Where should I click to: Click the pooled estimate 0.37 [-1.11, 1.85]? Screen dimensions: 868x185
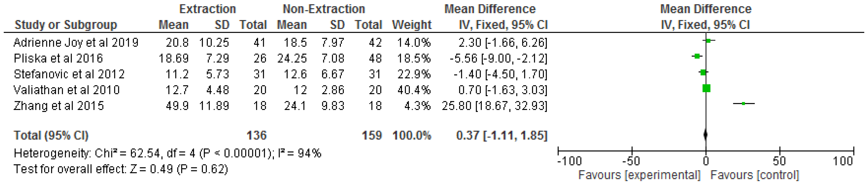[501, 135]
